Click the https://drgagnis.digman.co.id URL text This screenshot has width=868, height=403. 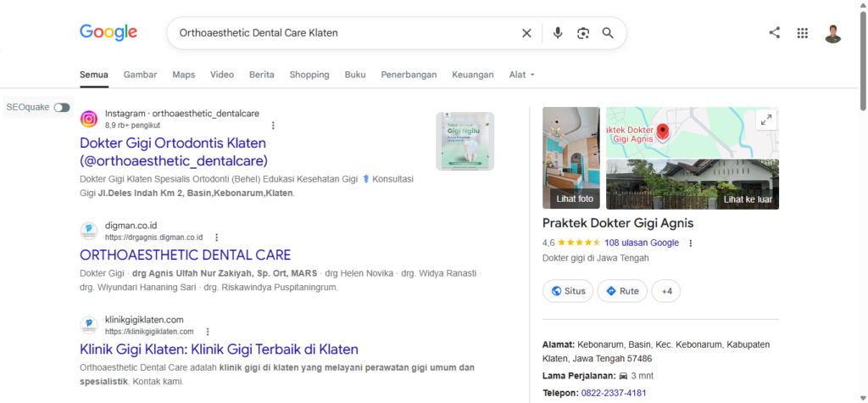154,238
